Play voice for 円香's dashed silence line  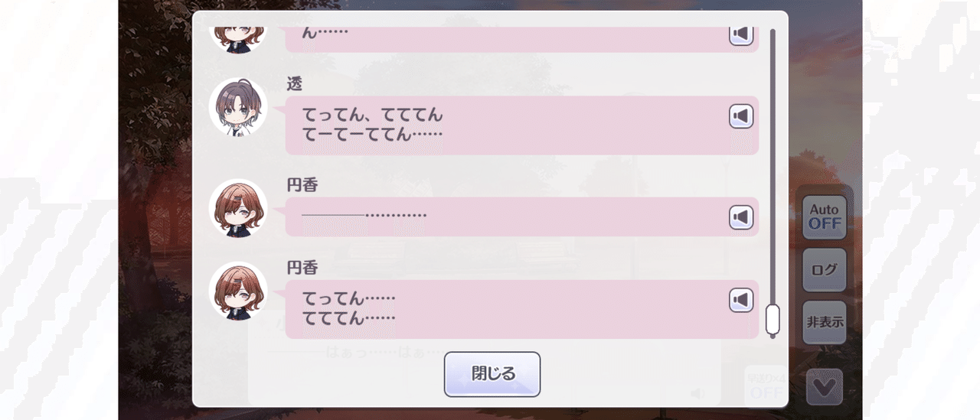741,217
